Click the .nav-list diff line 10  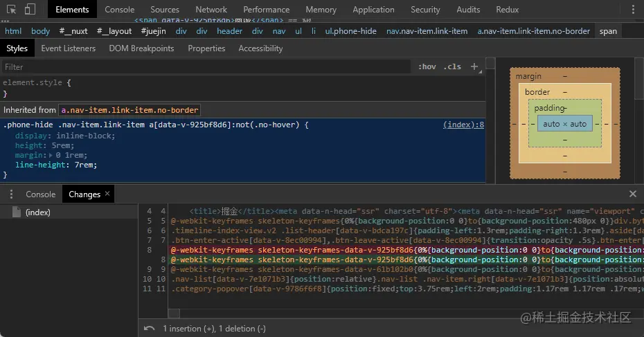click(406, 279)
